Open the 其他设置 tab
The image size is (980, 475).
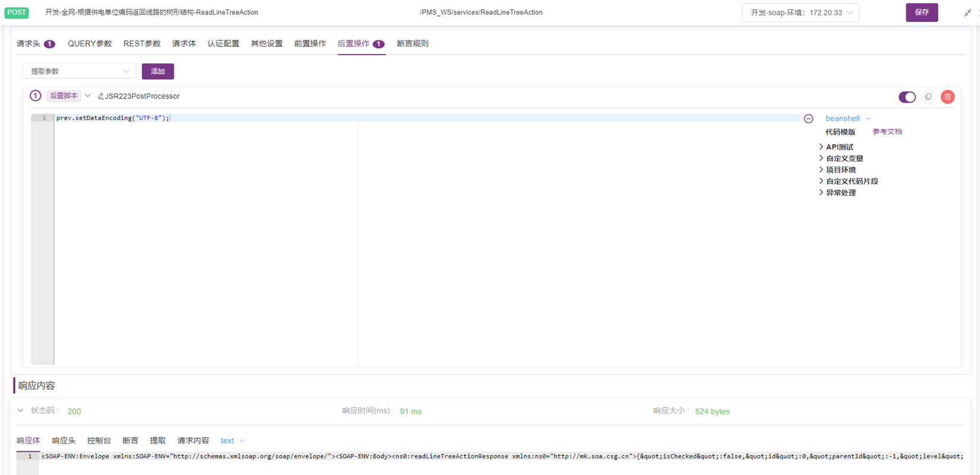(267, 43)
